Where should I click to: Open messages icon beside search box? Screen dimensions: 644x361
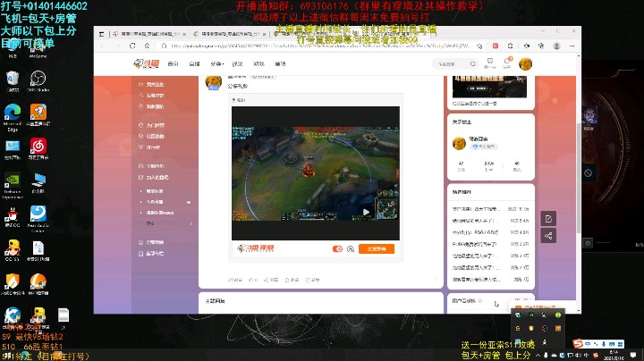click(489, 63)
